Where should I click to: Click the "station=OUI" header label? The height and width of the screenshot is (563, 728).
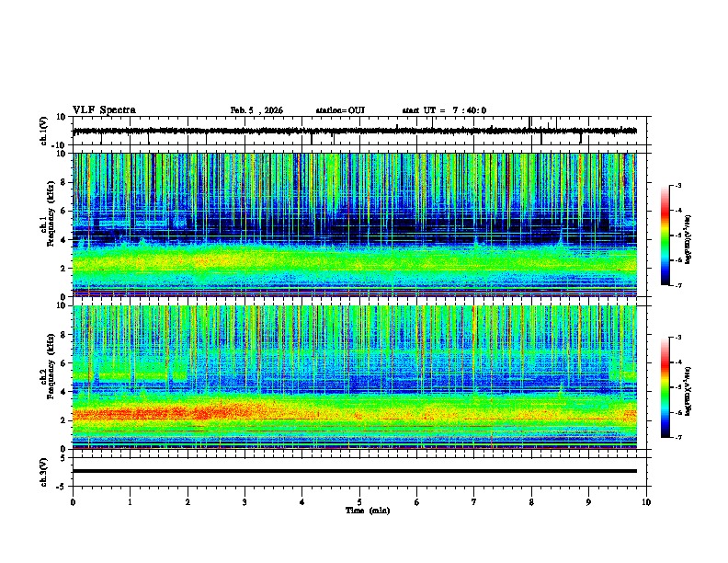click(340, 110)
